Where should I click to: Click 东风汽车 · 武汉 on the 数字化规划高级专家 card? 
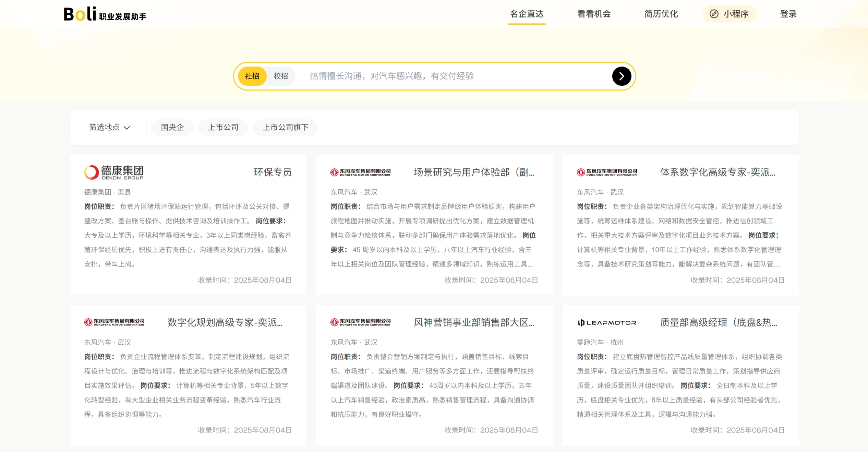pos(108,342)
